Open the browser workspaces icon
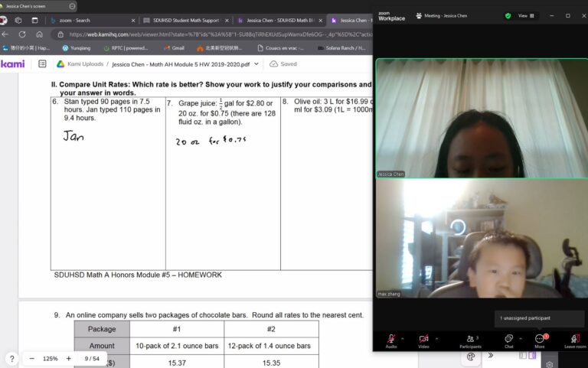The width and height of the screenshot is (588, 368). click(x=18, y=20)
